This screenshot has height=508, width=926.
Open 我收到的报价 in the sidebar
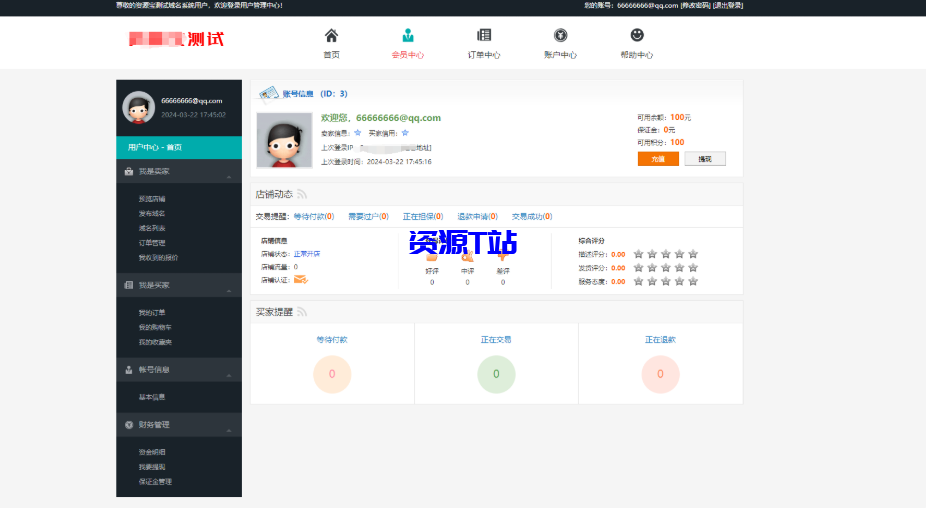tap(158, 258)
